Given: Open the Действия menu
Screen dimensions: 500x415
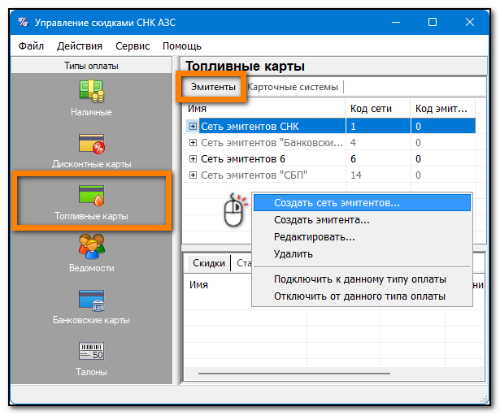Looking at the screenshot, I should 79,46.
